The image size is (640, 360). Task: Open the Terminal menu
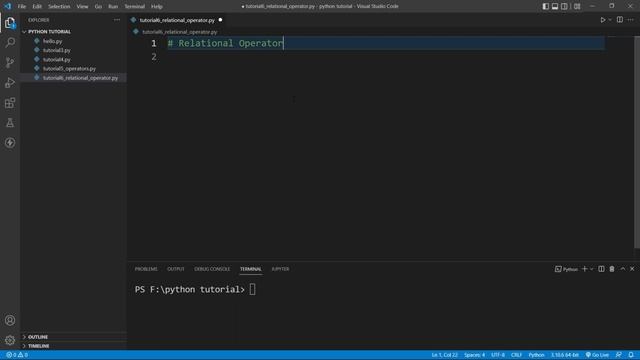click(135, 7)
